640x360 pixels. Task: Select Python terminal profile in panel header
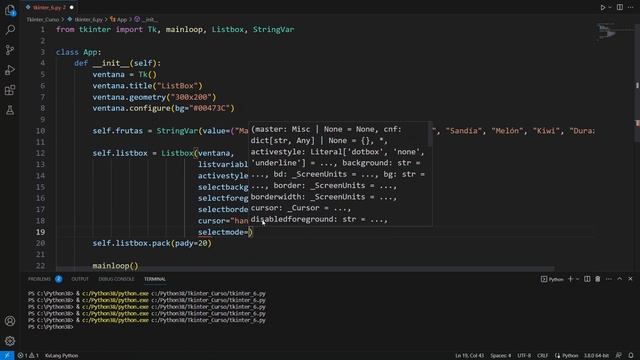[552, 279]
